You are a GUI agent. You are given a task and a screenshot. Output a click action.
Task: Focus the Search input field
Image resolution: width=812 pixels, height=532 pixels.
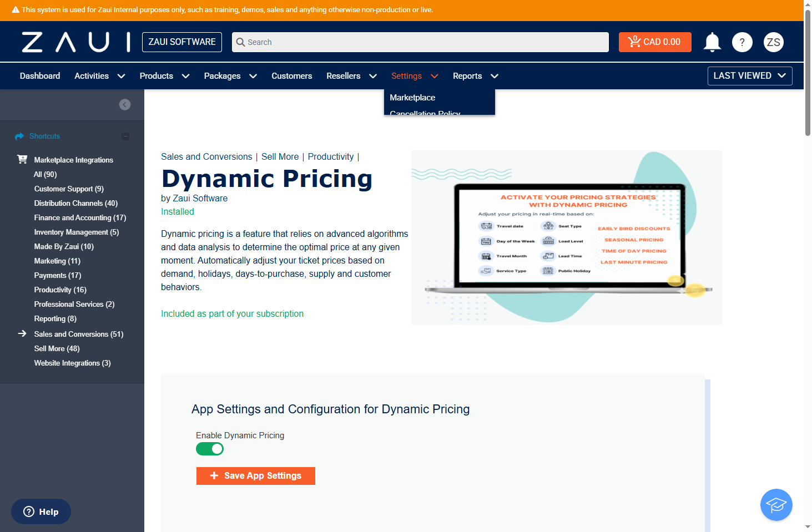tap(420, 42)
